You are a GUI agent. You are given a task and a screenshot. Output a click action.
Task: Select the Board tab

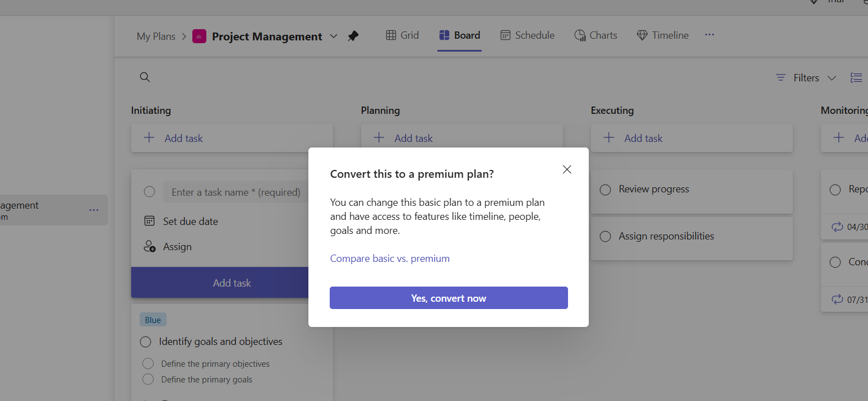pos(459,35)
